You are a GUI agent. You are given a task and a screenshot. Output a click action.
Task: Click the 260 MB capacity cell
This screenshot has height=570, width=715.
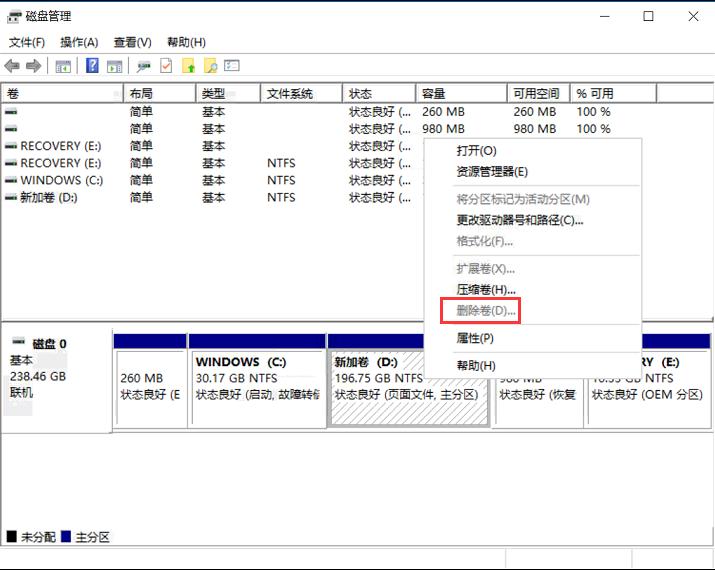coord(443,112)
